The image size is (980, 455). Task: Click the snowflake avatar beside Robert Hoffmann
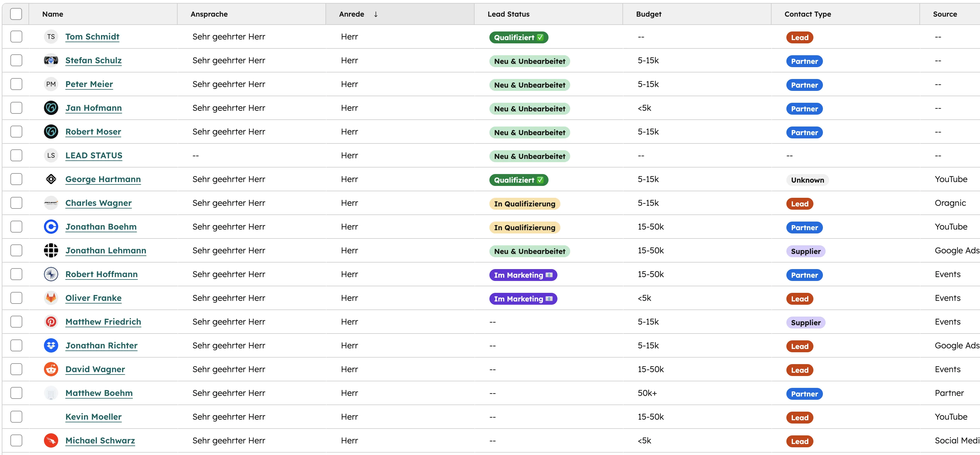coord(50,274)
